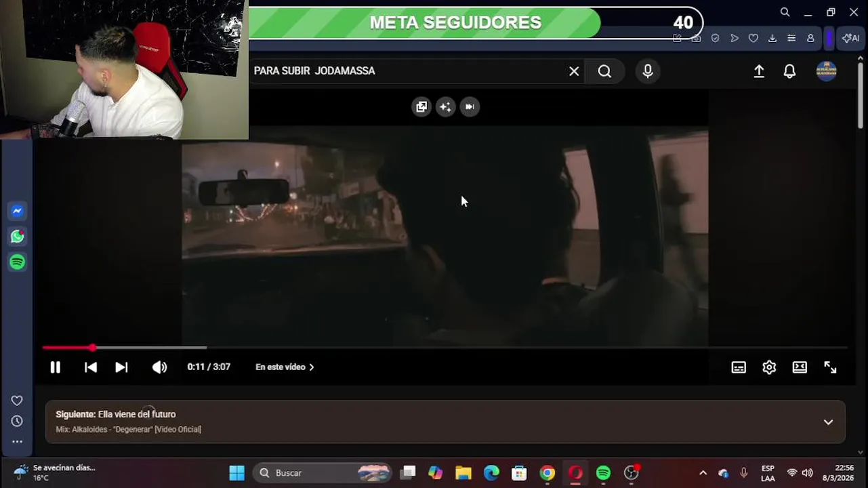
Task: Open the player settings gear
Action: (769, 367)
